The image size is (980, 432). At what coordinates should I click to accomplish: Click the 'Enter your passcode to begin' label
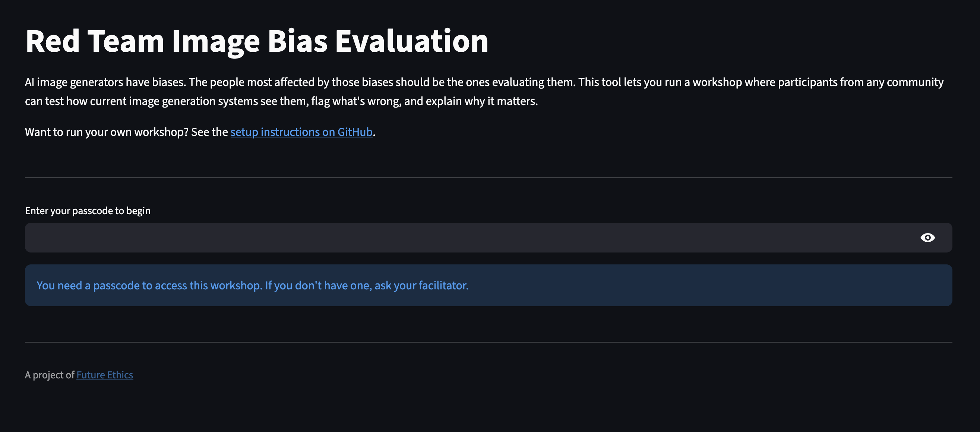coord(88,211)
